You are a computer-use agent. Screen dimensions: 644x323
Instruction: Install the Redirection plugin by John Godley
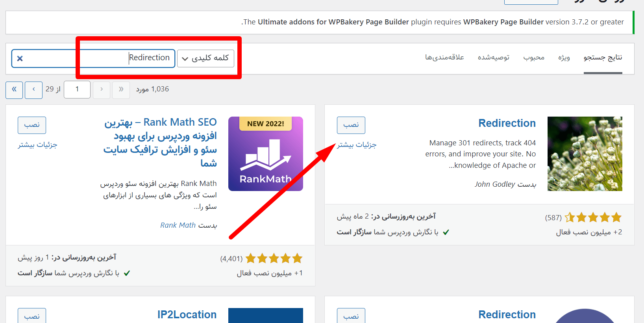pyautogui.click(x=351, y=125)
